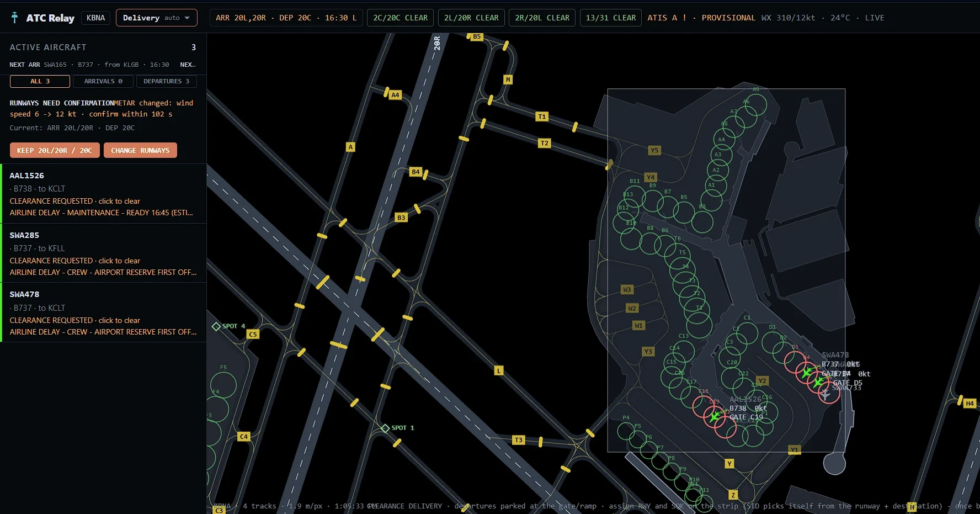Select the green aircraft parked at gate C19

click(x=715, y=416)
